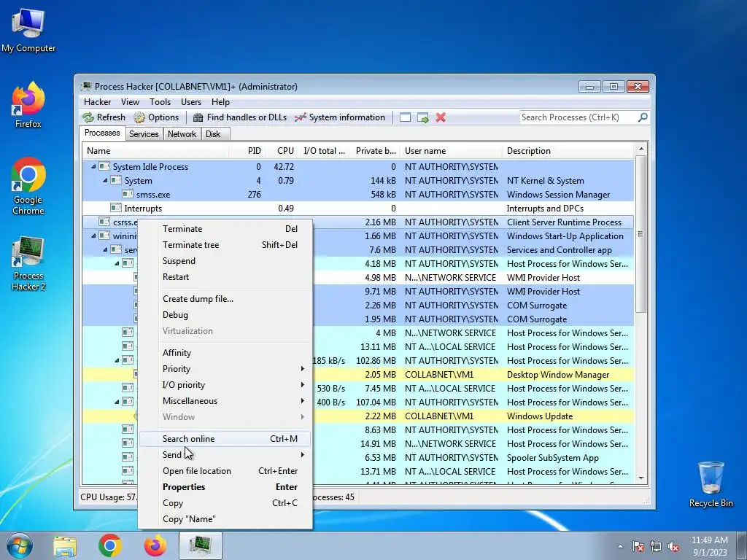Open Chrome from the taskbar
The image size is (747, 560).
point(110,545)
